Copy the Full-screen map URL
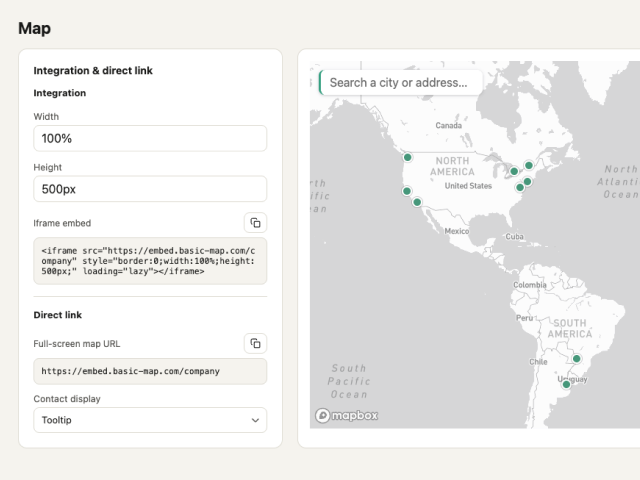Viewport: 640px width, 480px height. (x=256, y=343)
